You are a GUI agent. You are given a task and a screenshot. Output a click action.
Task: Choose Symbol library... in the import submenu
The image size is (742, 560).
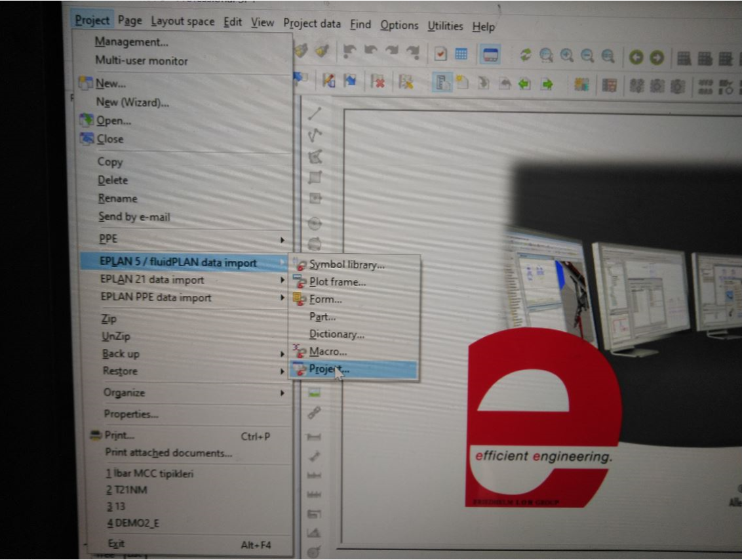[353, 265]
